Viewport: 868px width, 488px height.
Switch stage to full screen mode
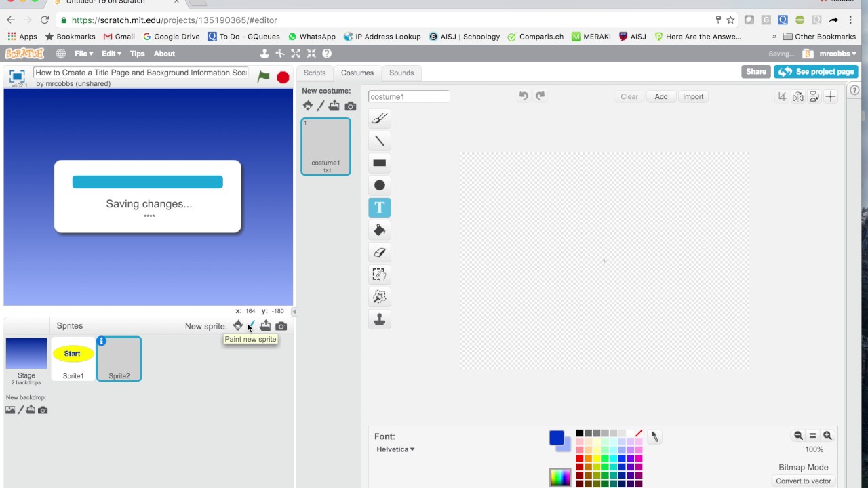pyautogui.click(x=17, y=77)
